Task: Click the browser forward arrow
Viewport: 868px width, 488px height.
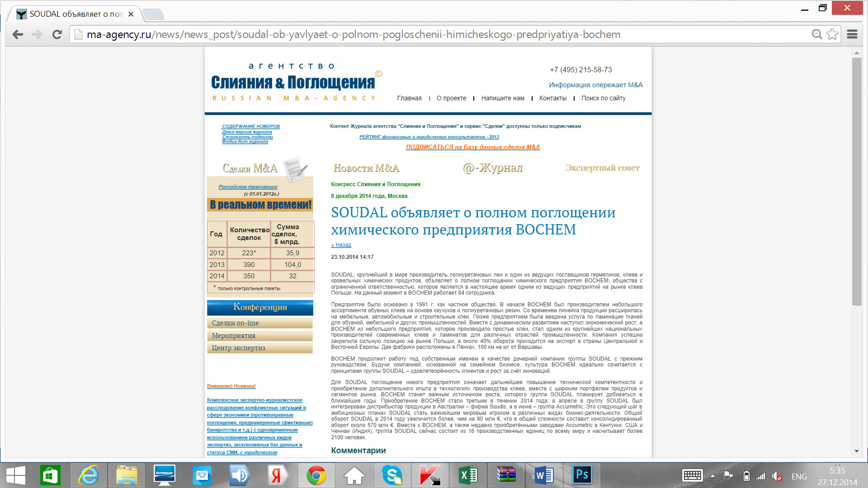Action: pyautogui.click(x=37, y=34)
